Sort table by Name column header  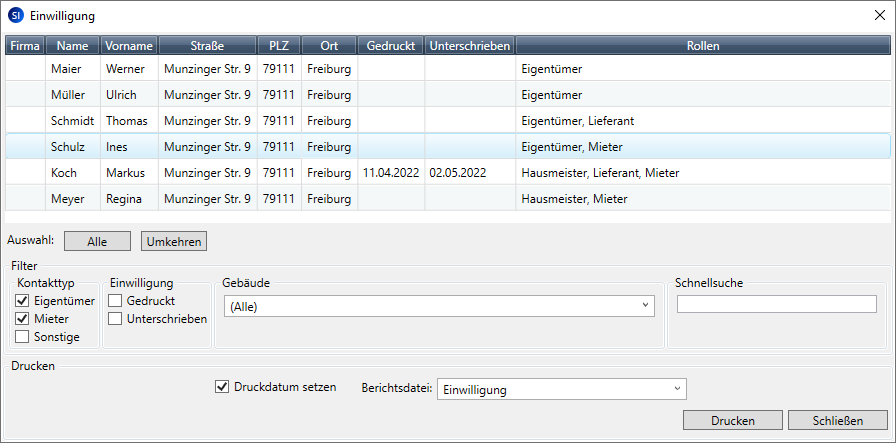pos(72,46)
